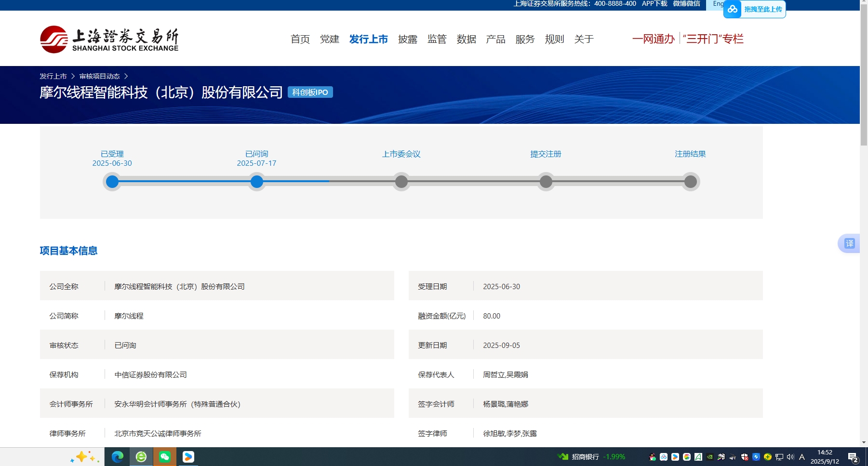Open the Edge browser in the taskbar
This screenshot has width=868, height=466.
(x=117, y=456)
